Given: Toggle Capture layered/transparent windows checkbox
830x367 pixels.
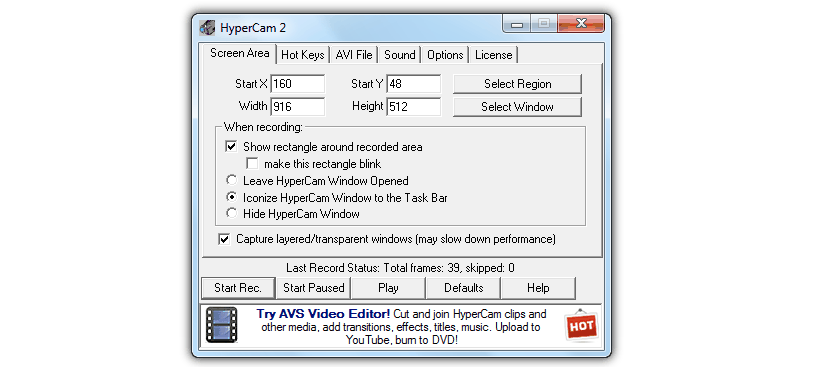Looking at the screenshot, I should coord(224,239).
